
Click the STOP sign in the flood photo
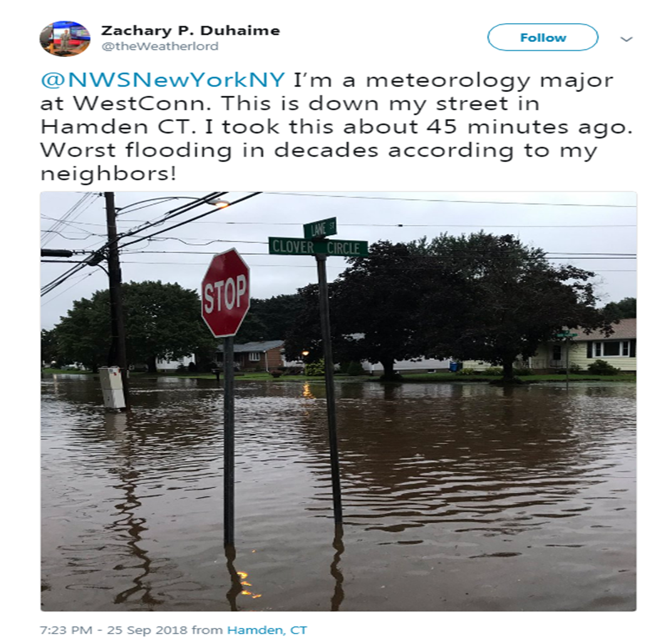click(x=225, y=292)
